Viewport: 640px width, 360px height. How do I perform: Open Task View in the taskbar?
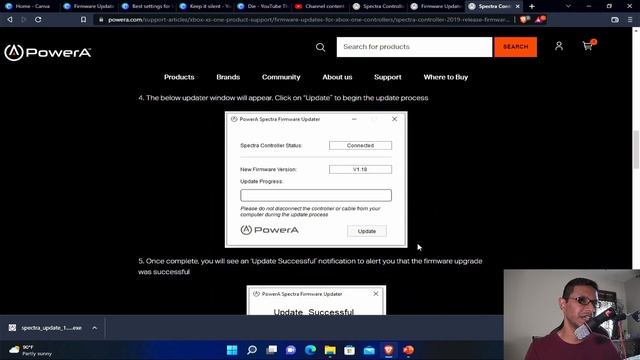pyautogui.click(x=271, y=350)
